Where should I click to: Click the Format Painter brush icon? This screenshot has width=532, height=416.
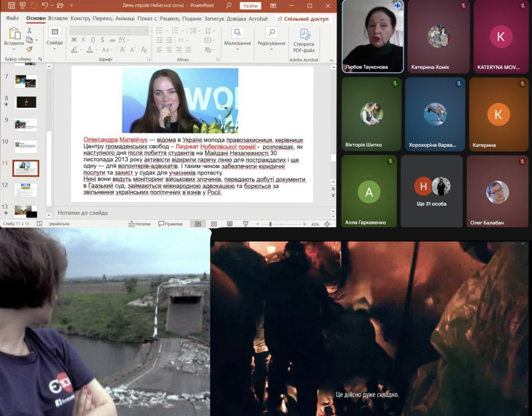pos(29,49)
